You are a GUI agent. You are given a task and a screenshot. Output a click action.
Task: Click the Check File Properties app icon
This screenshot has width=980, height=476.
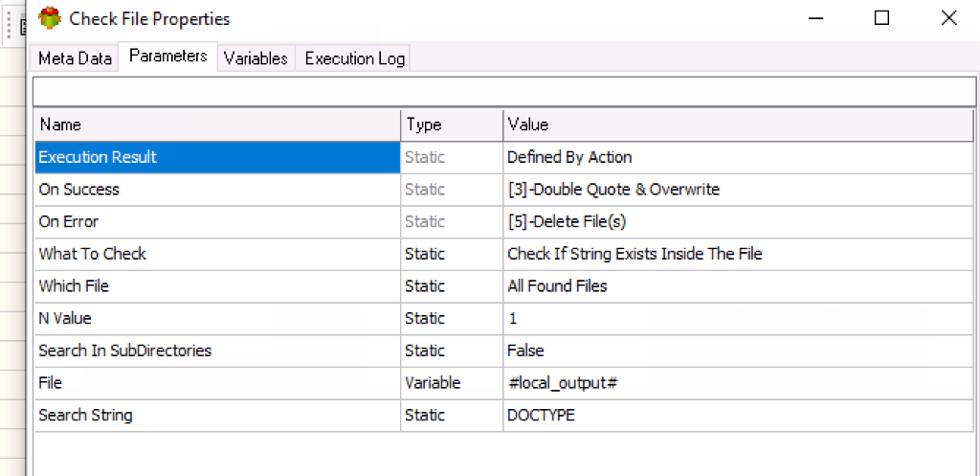pyautogui.click(x=50, y=18)
